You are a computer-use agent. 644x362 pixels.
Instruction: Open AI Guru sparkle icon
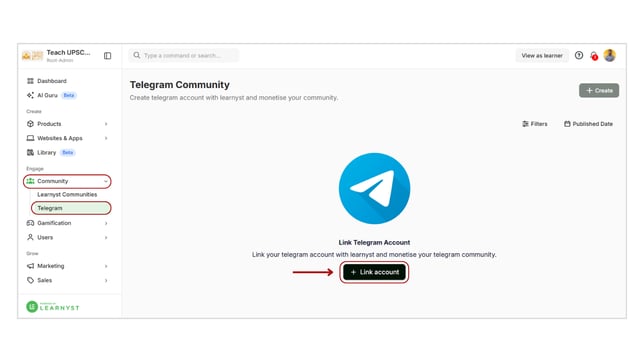pos(30,95)
